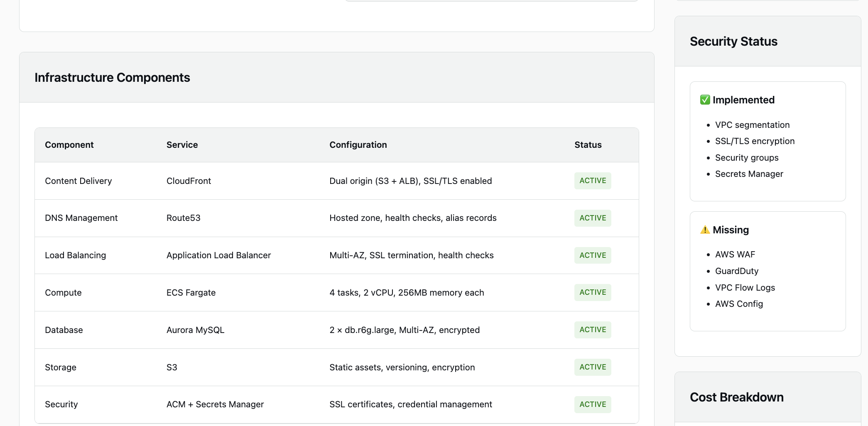The height and width of the screenshot is (426, 868).
Task: Click the warning triangle icon beside Missing
Action: 705,230
